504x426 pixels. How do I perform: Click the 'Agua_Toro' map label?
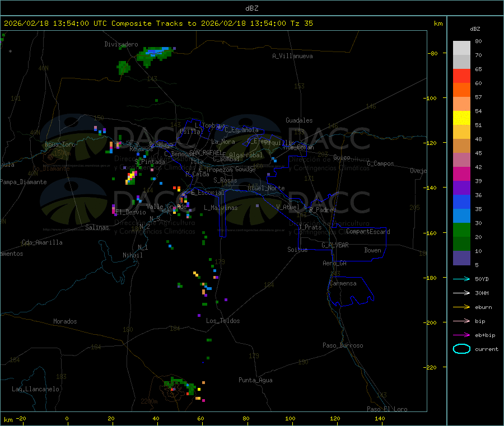[60, 144]
